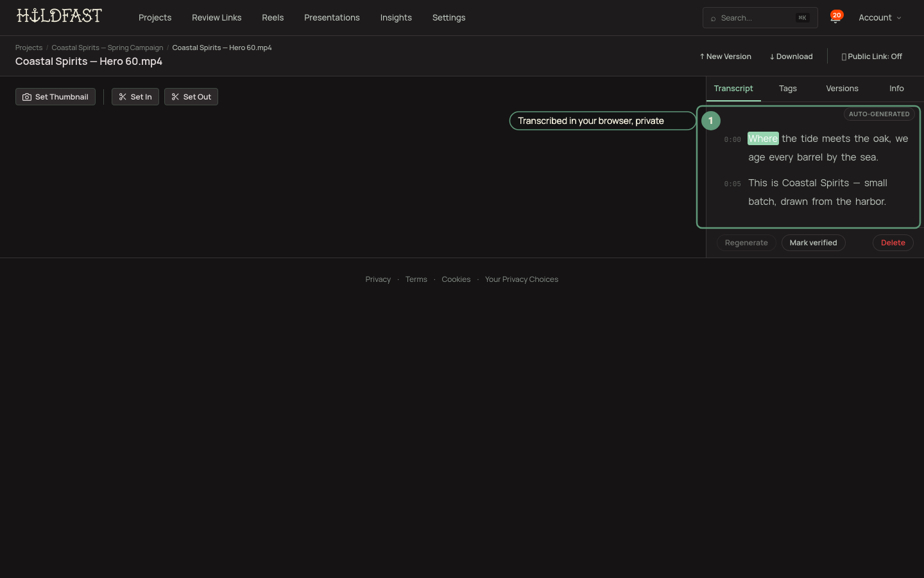Click breadcrumb "Coastal Spirits — Hero 60.mp4"
Screen dimensions: 924x578
coord(221,48)
